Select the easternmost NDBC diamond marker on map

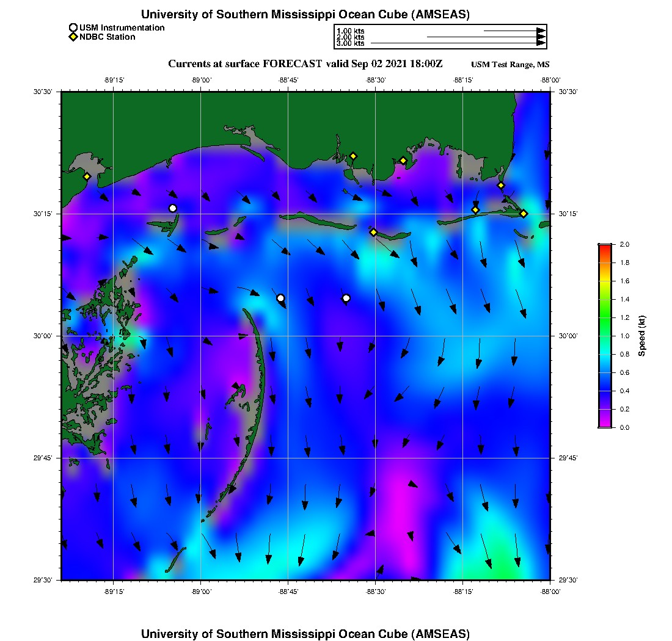click(524, 213)
